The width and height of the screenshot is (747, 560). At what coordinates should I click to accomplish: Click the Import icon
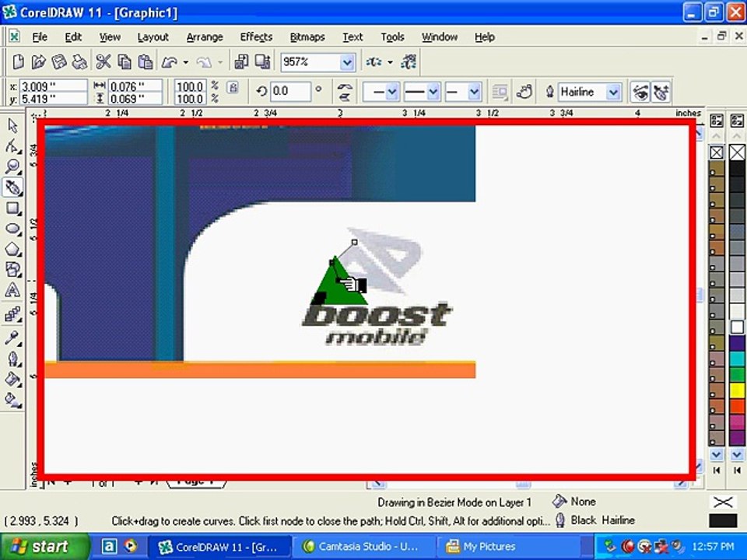241,61
